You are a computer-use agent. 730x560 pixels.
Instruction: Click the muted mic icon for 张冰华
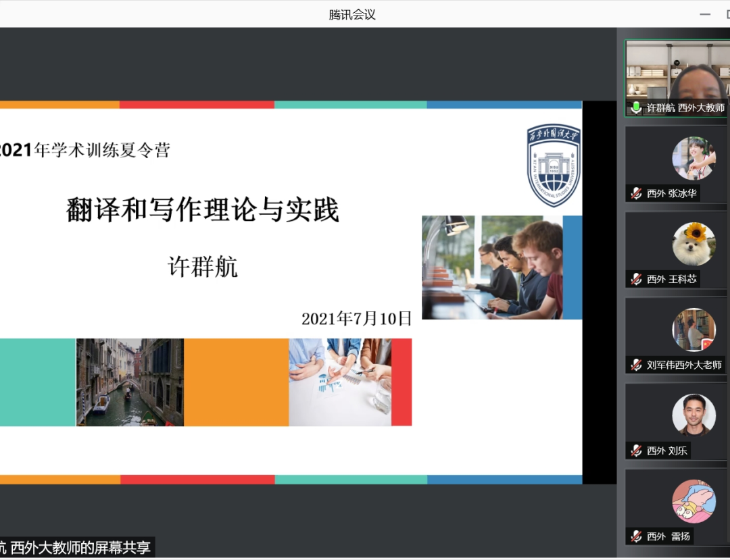click(636, 194)
